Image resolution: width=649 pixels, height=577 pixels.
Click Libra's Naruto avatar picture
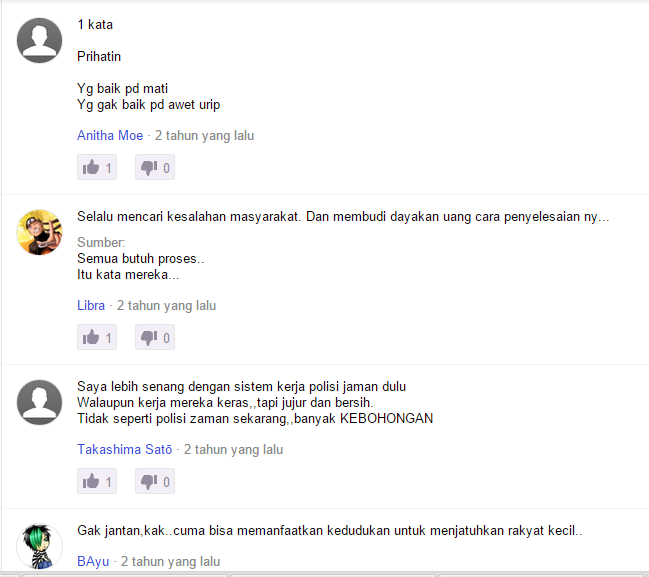pos(39,232)
